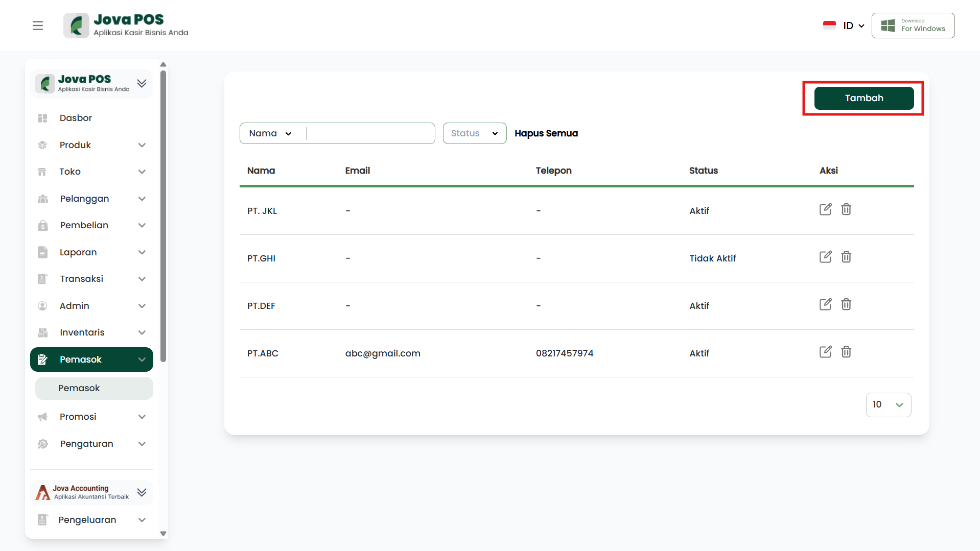This screenshot has width=980, height=551.
Task: Click the supplier search text field
Action: click(x=370, y=133)
